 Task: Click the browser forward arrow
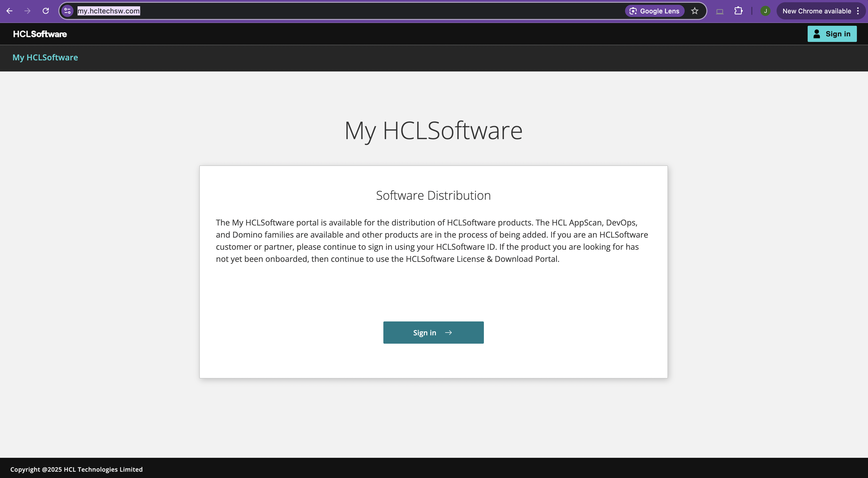pyautogui.click(x=27, y=11)
